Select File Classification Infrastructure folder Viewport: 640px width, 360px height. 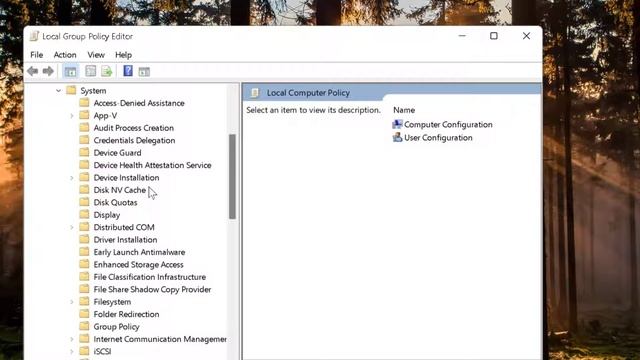tap(150, 277)
